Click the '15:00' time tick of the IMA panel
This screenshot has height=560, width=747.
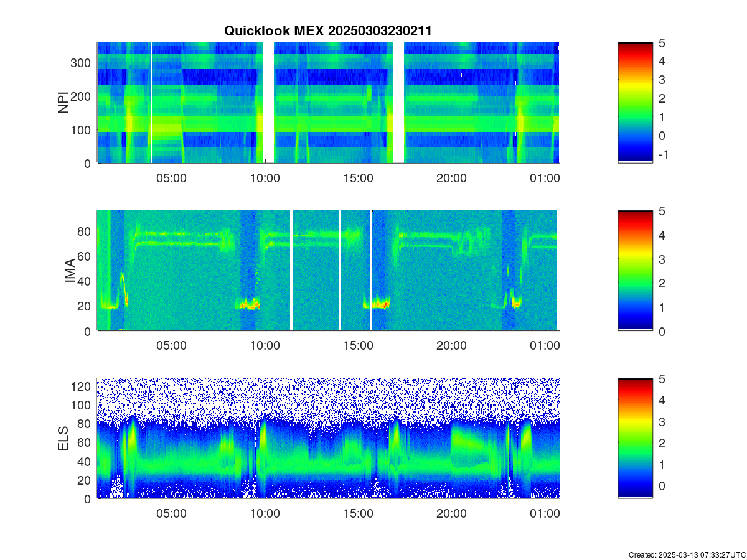point(358,346)
